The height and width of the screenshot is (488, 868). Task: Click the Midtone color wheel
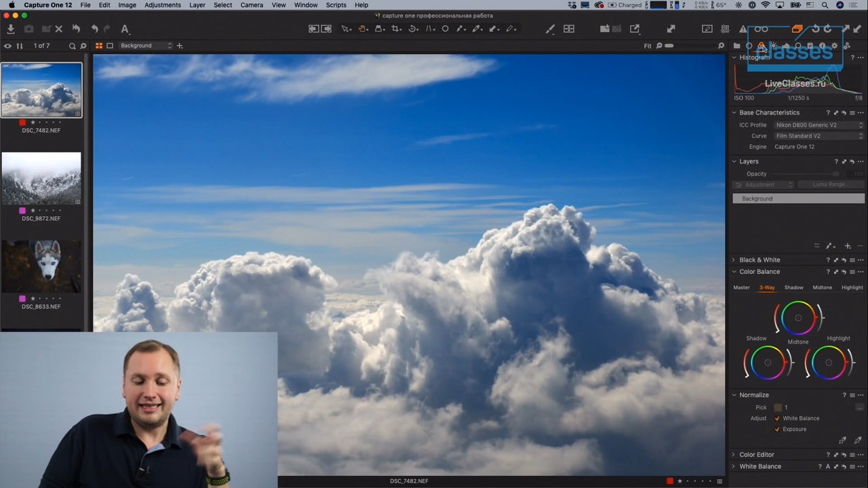pos(798,318)
